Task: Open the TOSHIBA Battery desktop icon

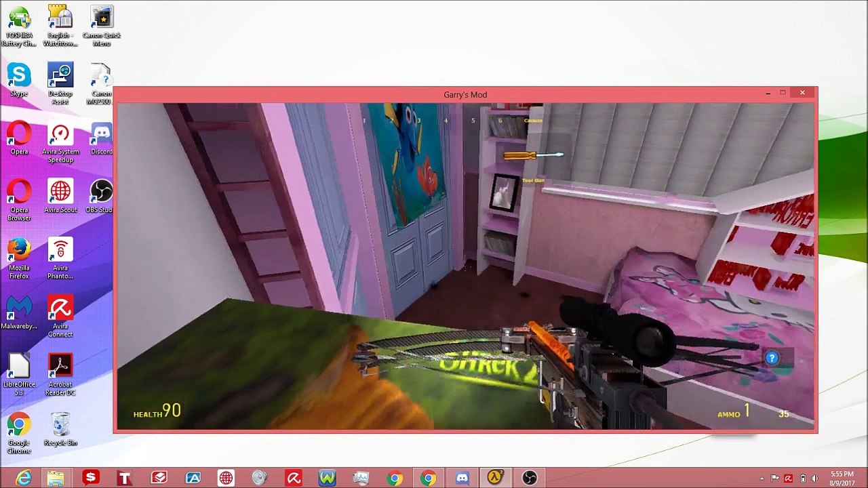Action: click(19, 27)
